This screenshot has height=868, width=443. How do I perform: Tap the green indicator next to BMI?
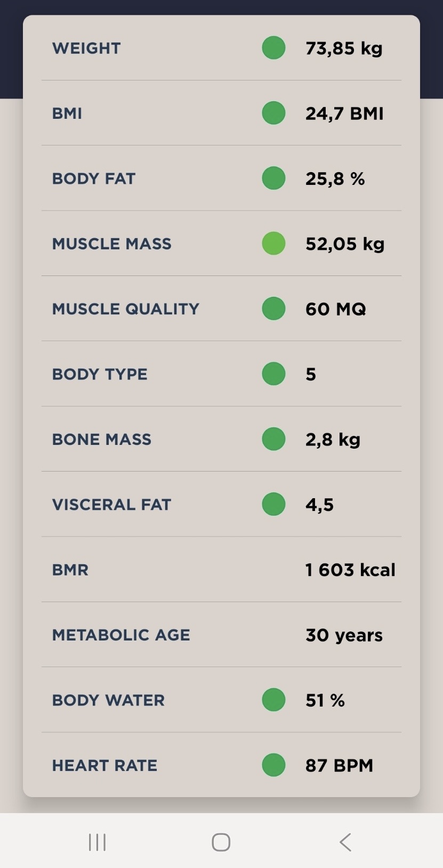tap(273, 113)
